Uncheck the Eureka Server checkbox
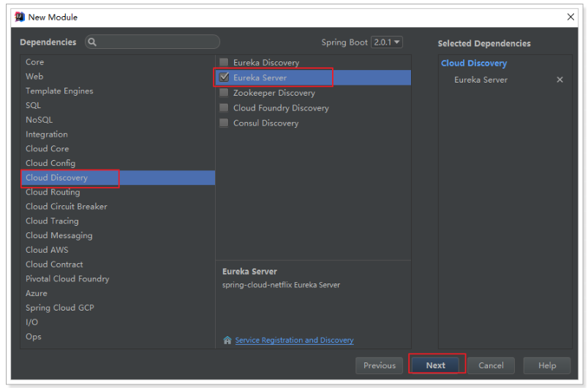Screen dimensions: 588x388 click(x=224, y=77)
